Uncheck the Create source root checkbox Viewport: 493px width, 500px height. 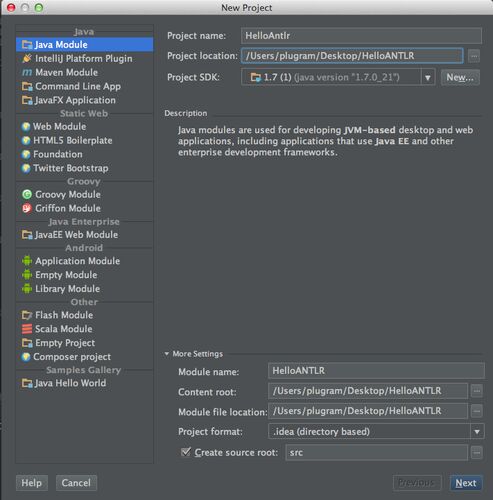click(186, 452)
